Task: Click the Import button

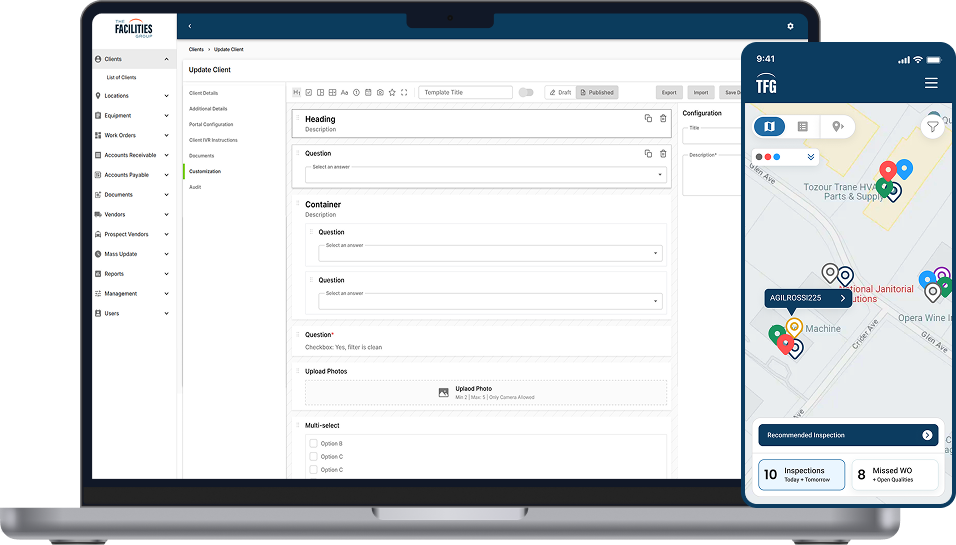Action: pos(701,93)
